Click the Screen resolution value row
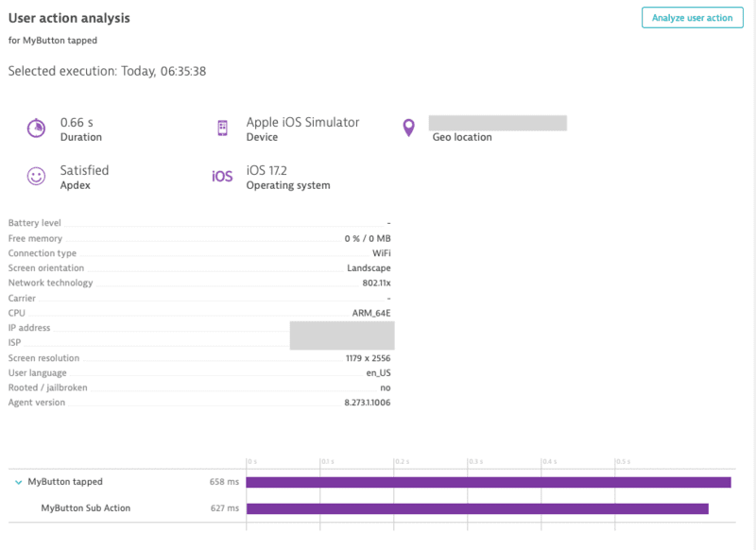This screenshot has width=756, height=550. pos(199,358)
